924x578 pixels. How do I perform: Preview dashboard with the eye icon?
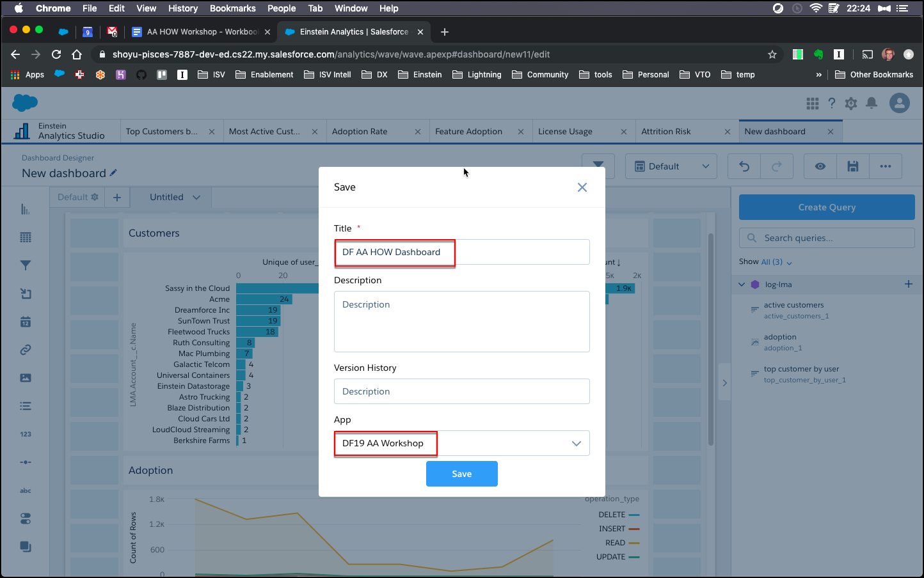820,166
